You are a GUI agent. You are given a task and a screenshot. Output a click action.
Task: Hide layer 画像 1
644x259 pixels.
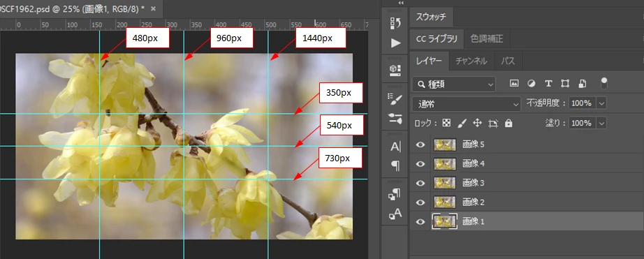(x=420, y=221)
